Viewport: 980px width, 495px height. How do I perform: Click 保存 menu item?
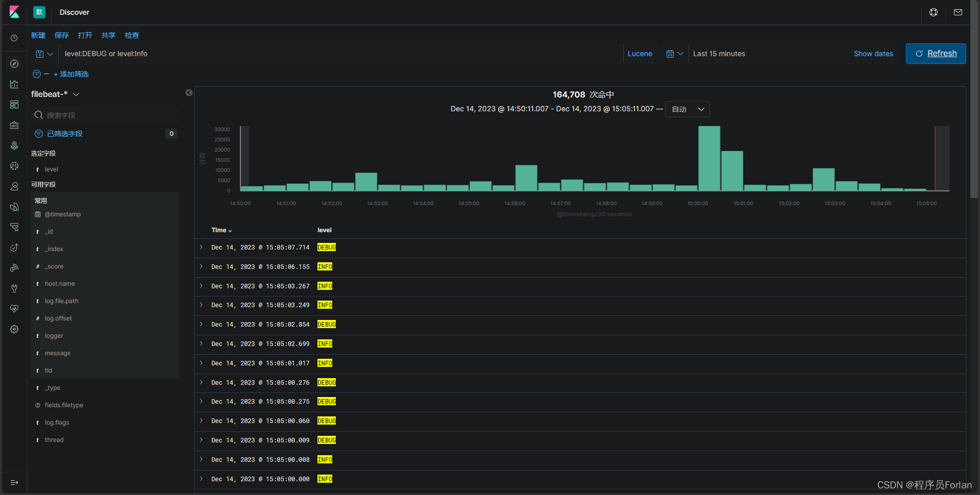62,35
